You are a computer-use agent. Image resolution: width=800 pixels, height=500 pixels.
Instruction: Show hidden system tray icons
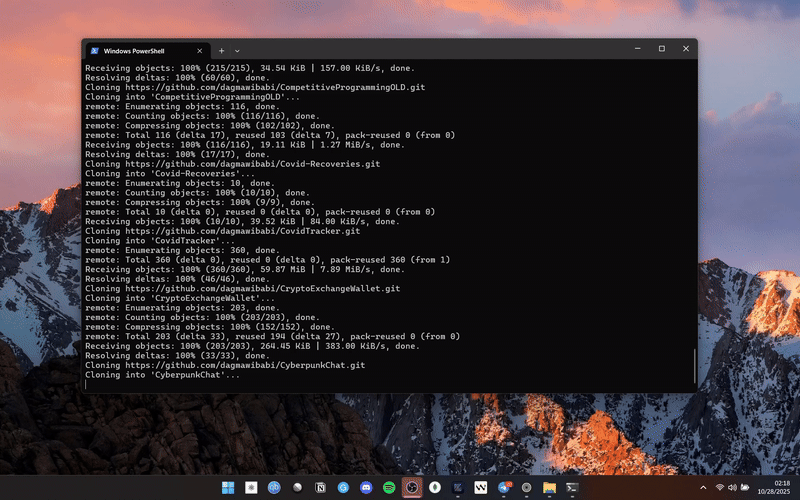coord(703,487)
